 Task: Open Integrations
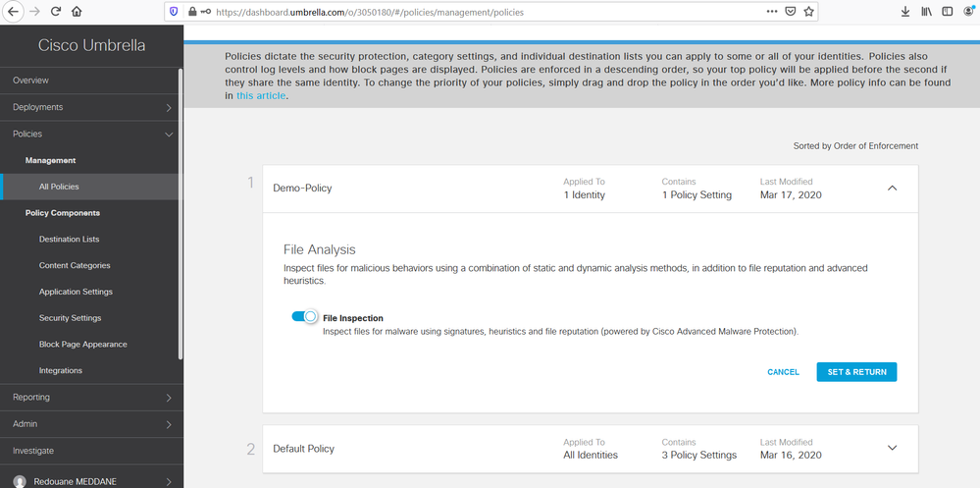pyautogui.click(x=61, y=370)
